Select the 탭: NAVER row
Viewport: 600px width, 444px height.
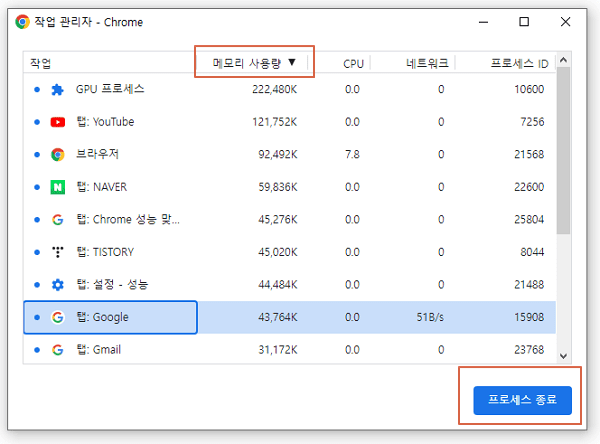pyautogui.click(x=290, y=187)
